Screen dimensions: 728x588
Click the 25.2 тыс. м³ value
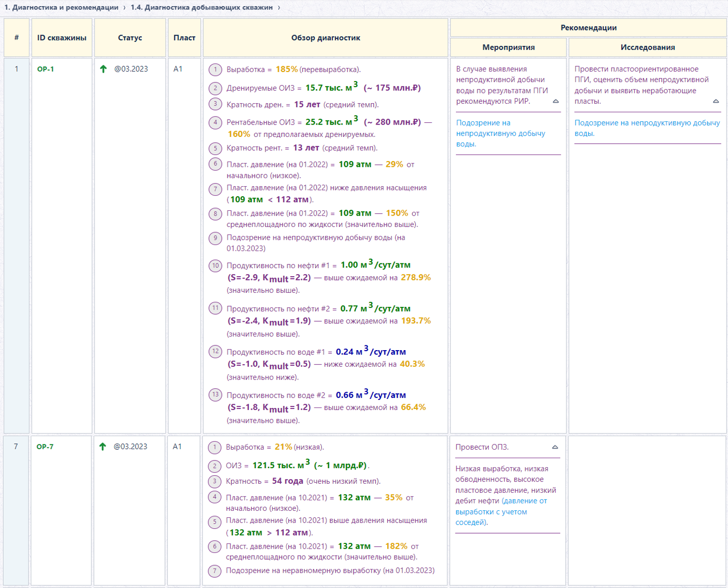[x=332, y=121]
